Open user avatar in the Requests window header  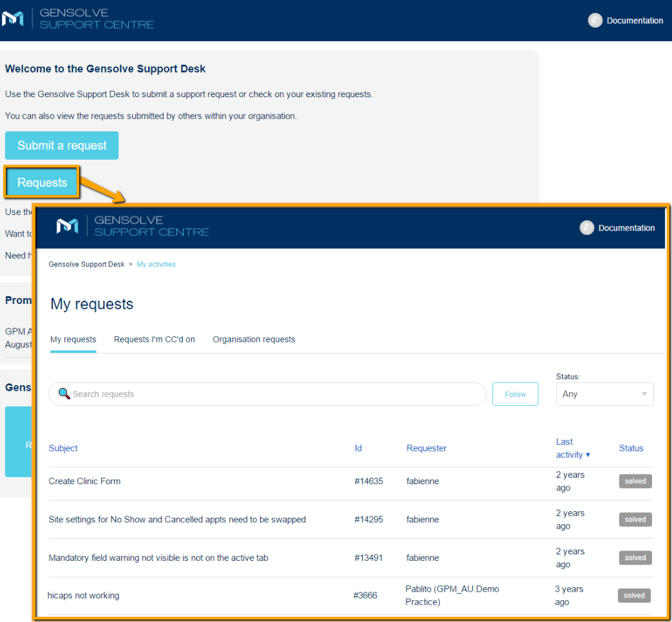pos(587,228)
